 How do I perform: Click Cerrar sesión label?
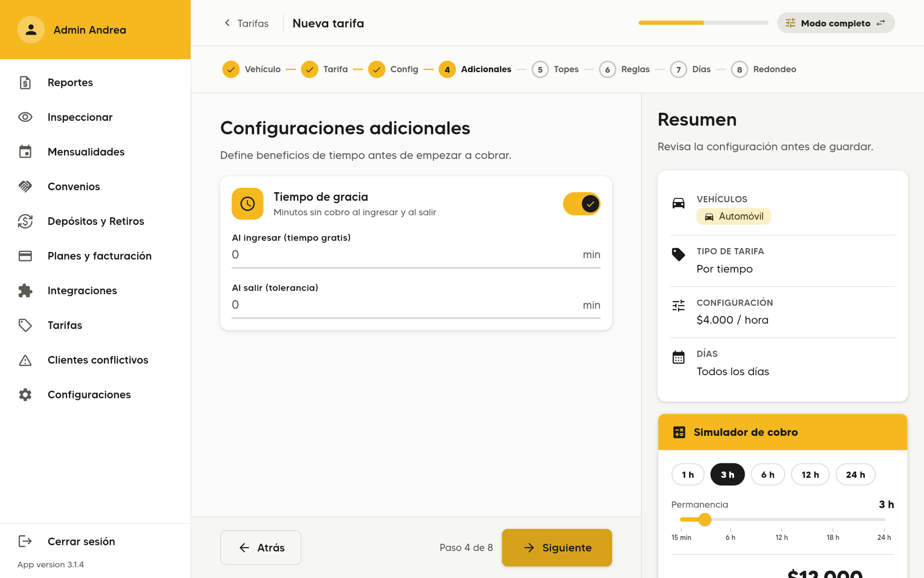click(81, 541)
